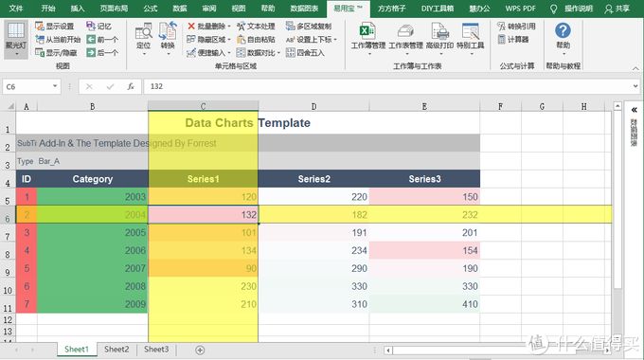Click the 转换引用 button

tap(516, 26)
